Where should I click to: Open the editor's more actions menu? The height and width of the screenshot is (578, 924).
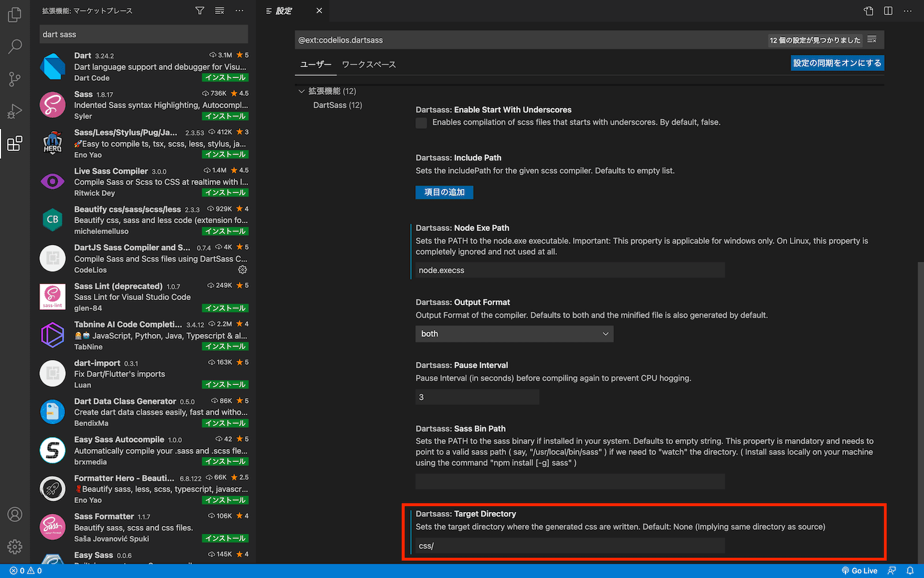[x=908, y=10]
